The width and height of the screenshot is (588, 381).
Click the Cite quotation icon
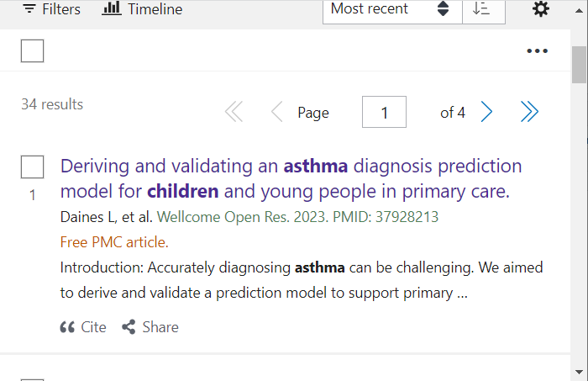(67, 327)
